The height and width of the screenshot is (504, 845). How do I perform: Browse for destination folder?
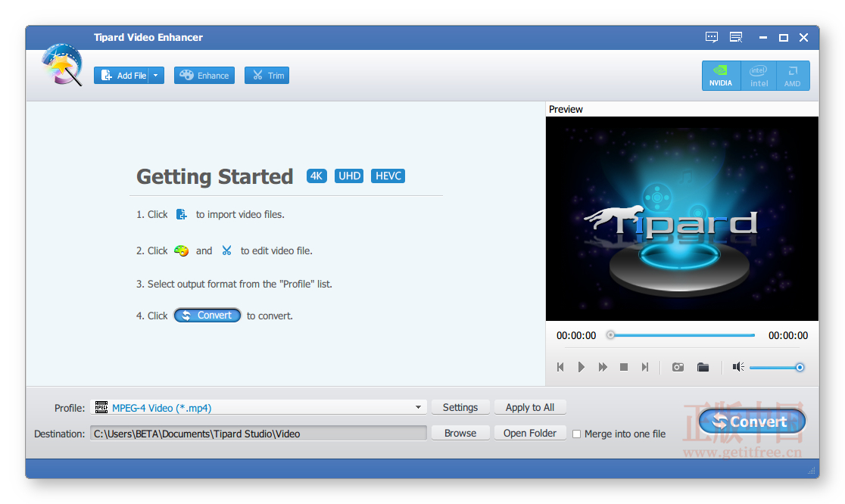pos(460,433)
